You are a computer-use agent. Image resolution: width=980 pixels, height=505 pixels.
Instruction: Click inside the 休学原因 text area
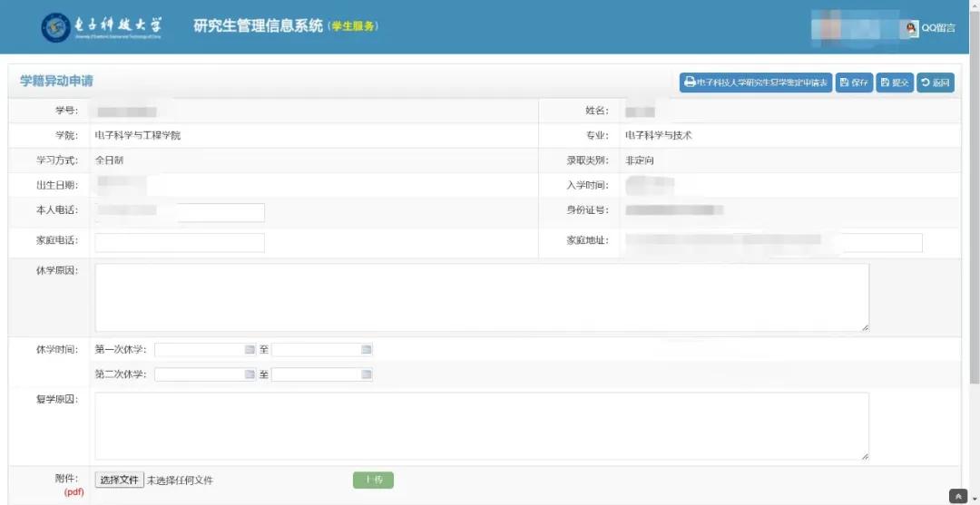[x=481, y=297]
